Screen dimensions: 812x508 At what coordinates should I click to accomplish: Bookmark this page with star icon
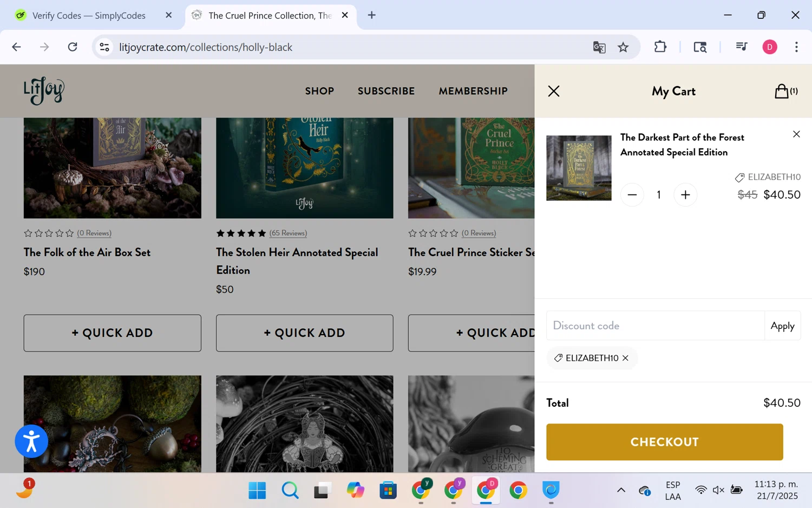[623, 47]
